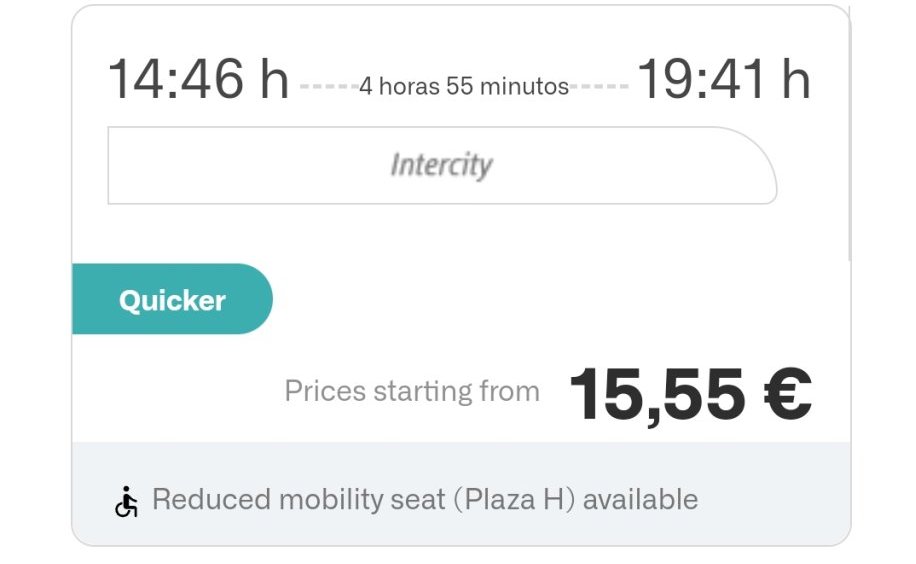Select the teal Quicker badge
Screen dimensions: 916x564
(172, 300)
